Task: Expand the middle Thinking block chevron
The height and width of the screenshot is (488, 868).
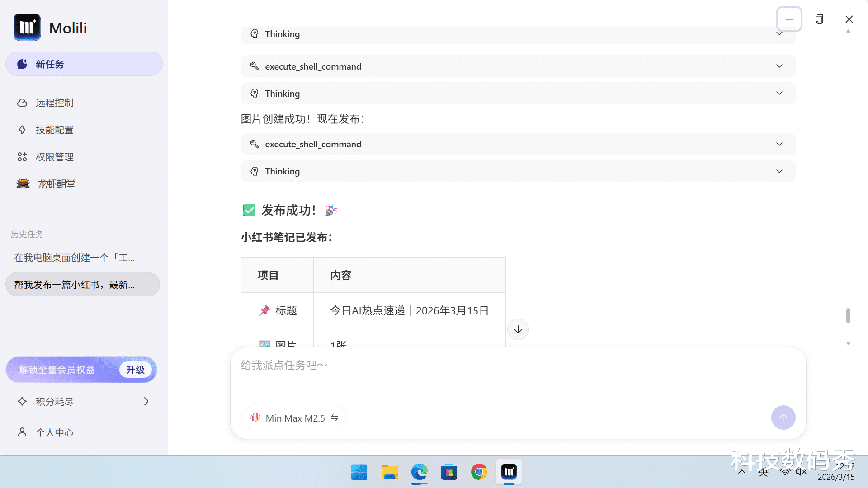Action: click(x=779, y=94)
